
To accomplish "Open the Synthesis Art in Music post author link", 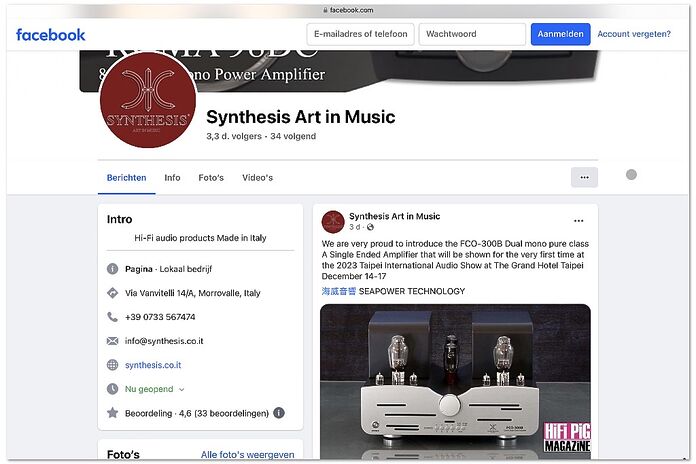I will tap(395, 216).
